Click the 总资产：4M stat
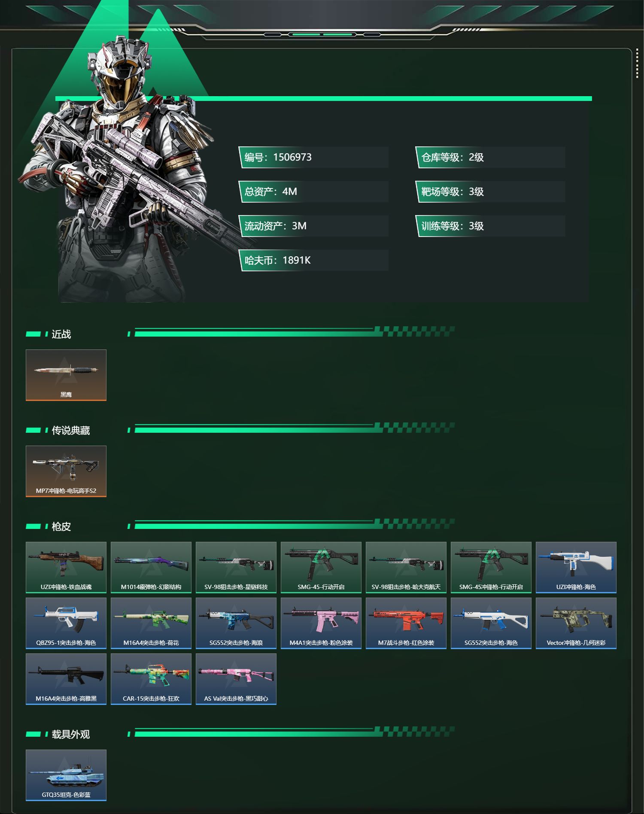 coord(313,191)
